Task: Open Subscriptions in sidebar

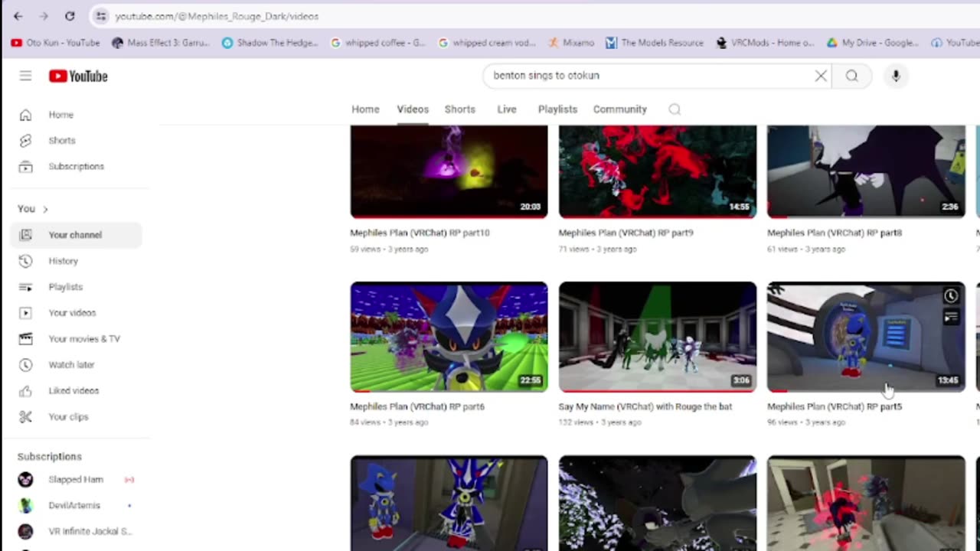Action: (76, 167)
